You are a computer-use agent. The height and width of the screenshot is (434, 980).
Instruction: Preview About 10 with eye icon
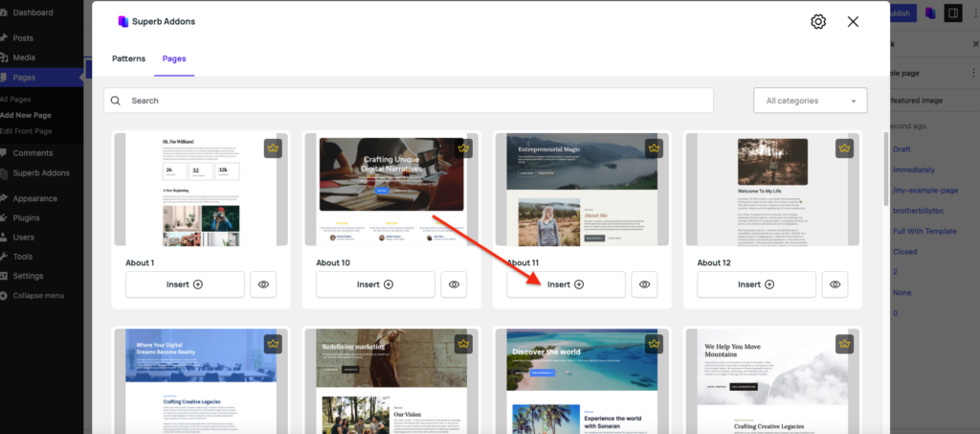[454, 285]
